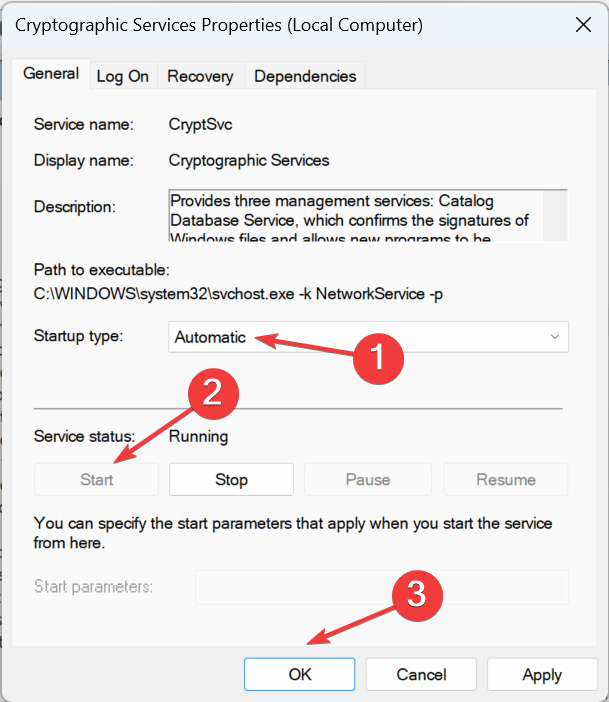
Task: Apply the service settings
Action: [x=542, y=674]
